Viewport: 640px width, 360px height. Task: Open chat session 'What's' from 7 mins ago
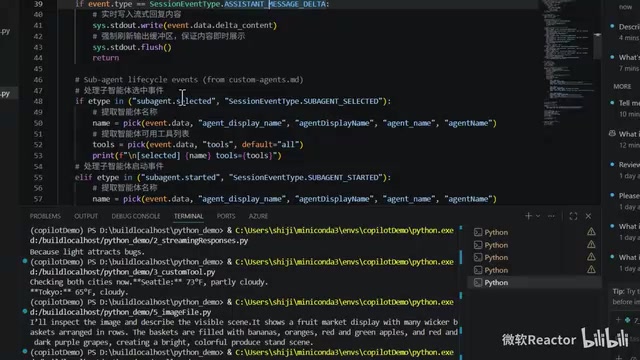click(624, 62)
